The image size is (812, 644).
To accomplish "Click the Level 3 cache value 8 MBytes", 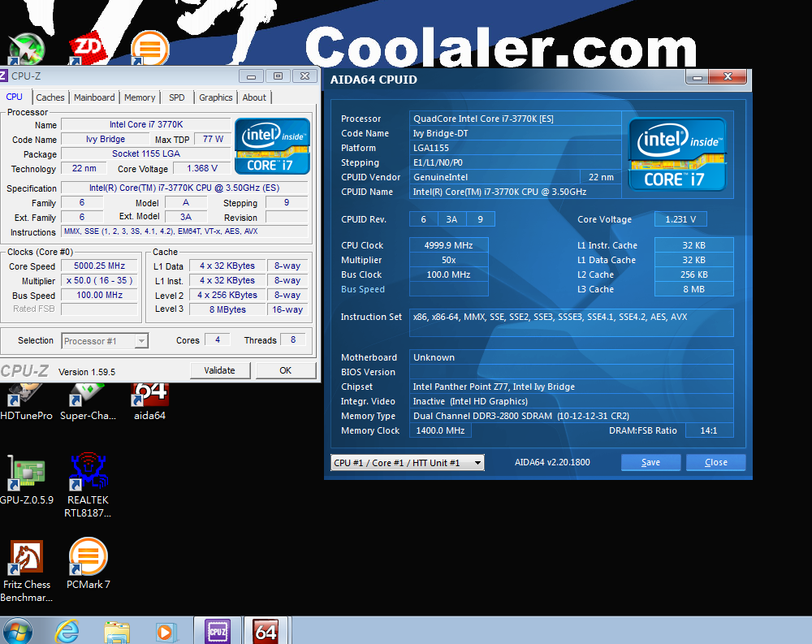I will click(x=227, y=309).
